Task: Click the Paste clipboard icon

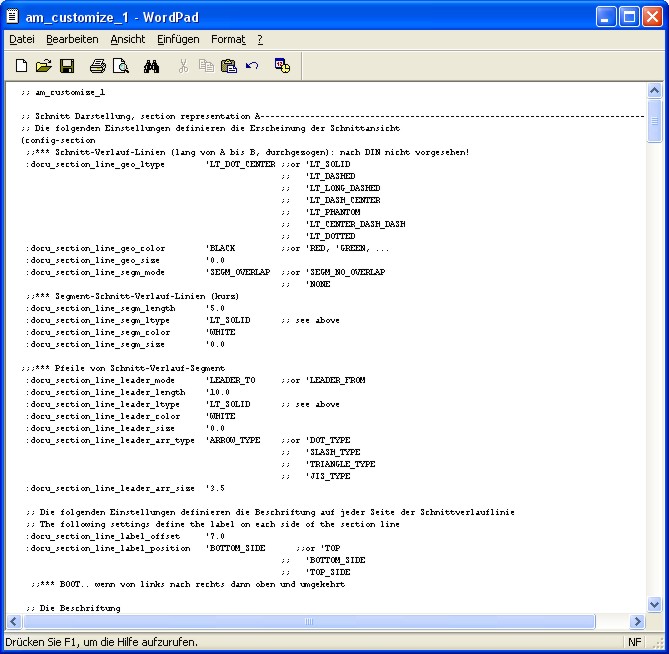Action: click(x=229, y=66)
